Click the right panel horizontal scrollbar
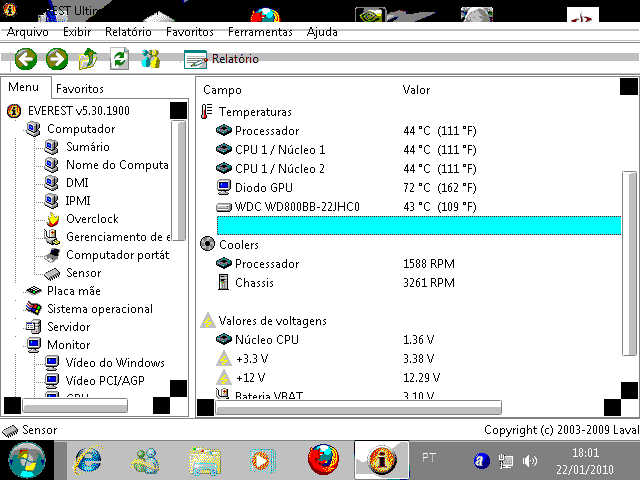Viewport: 640px width, 480px height. click(x=358, y=407)
